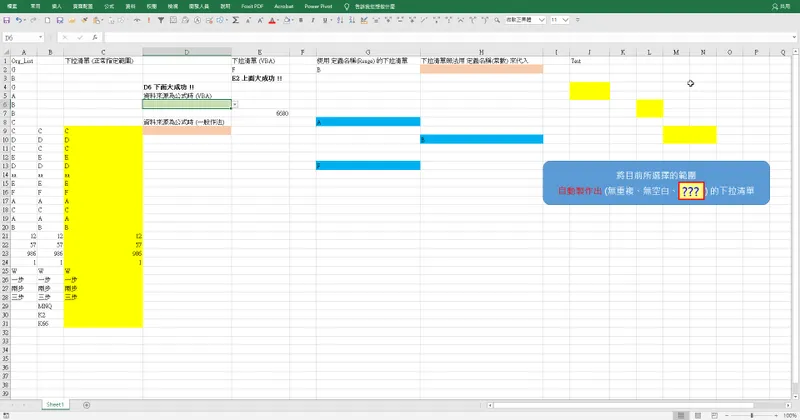800x420 pixels.
Task: Switch to Page Break Preview in status bar
Action: [x=714, y=415]
